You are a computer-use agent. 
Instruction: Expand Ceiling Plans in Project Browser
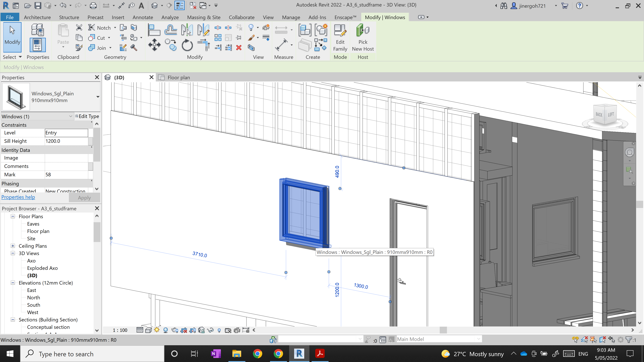click(13, 246)
